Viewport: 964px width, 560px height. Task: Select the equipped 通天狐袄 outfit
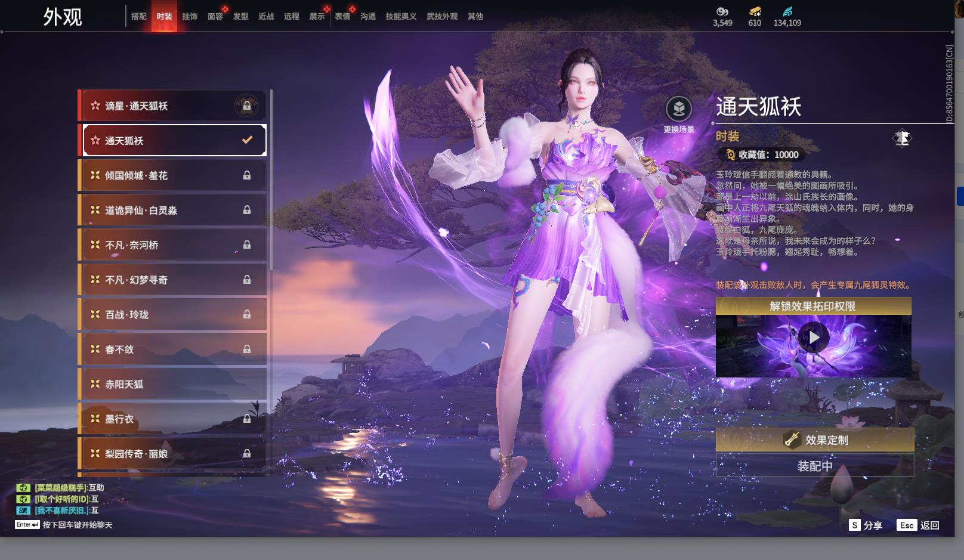(174, 140)
